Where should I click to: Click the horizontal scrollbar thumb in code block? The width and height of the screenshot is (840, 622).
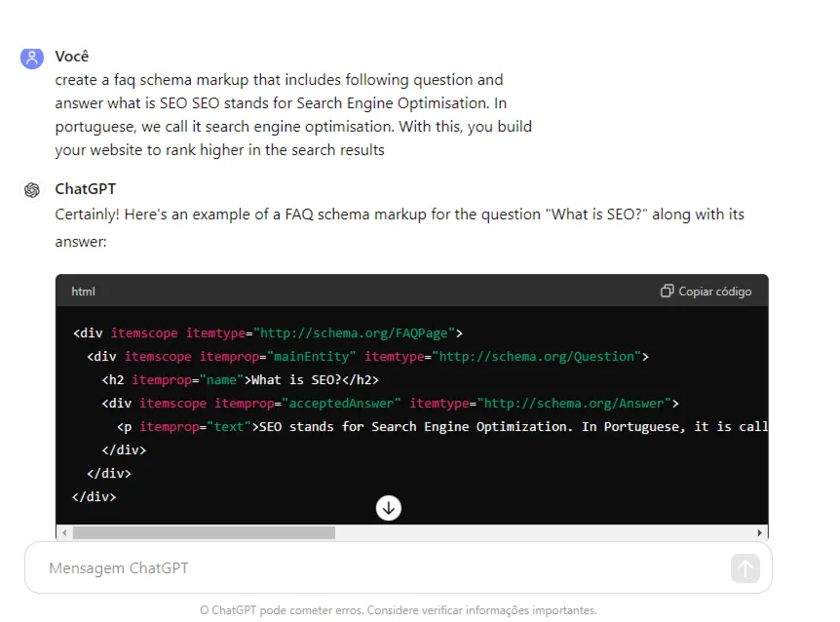coord(204,532)
